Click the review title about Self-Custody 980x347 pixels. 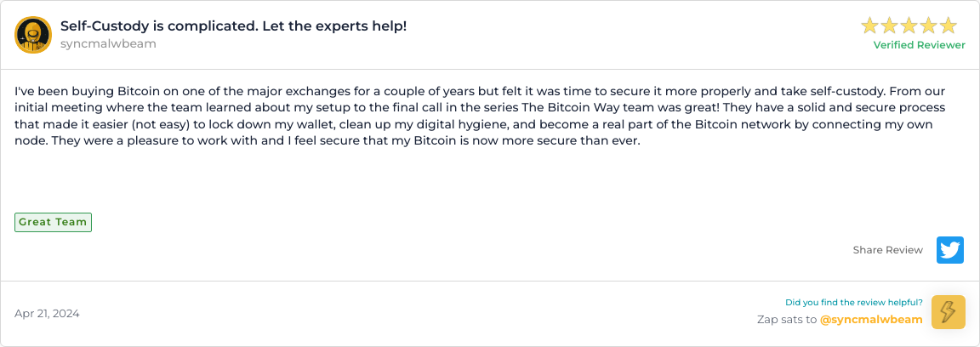[234, 26]
